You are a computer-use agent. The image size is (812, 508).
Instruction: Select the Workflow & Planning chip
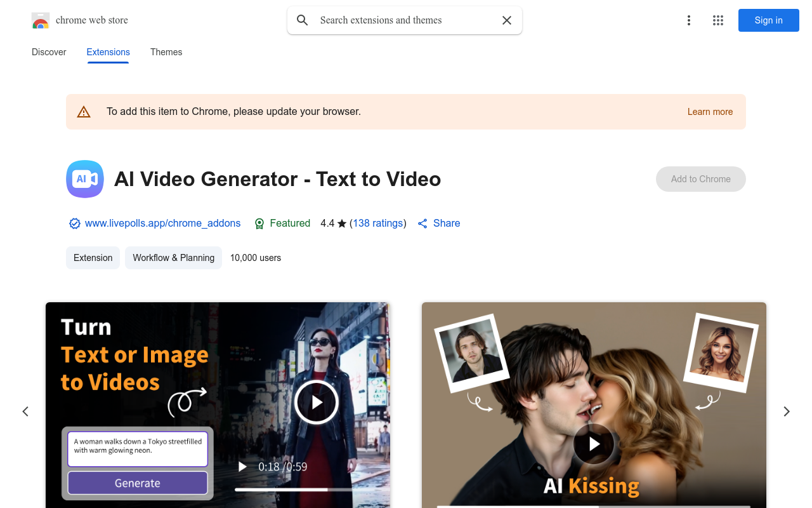click(174, 258)
